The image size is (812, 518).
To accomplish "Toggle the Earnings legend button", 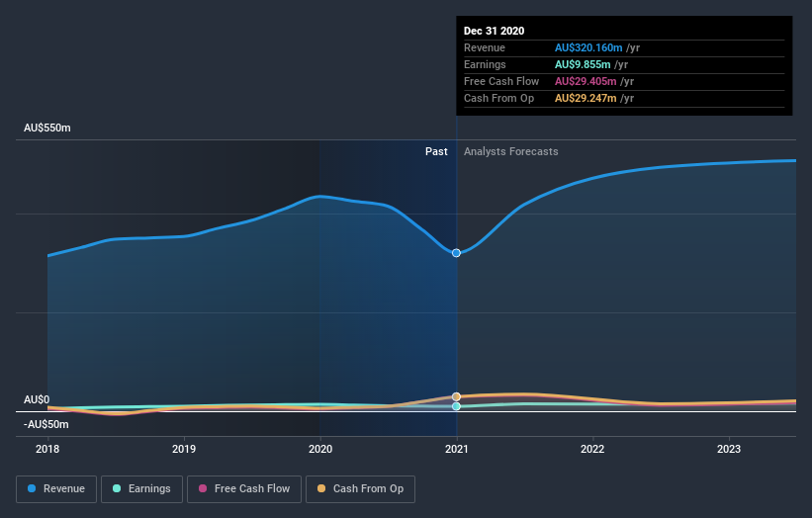I will 141,489.
